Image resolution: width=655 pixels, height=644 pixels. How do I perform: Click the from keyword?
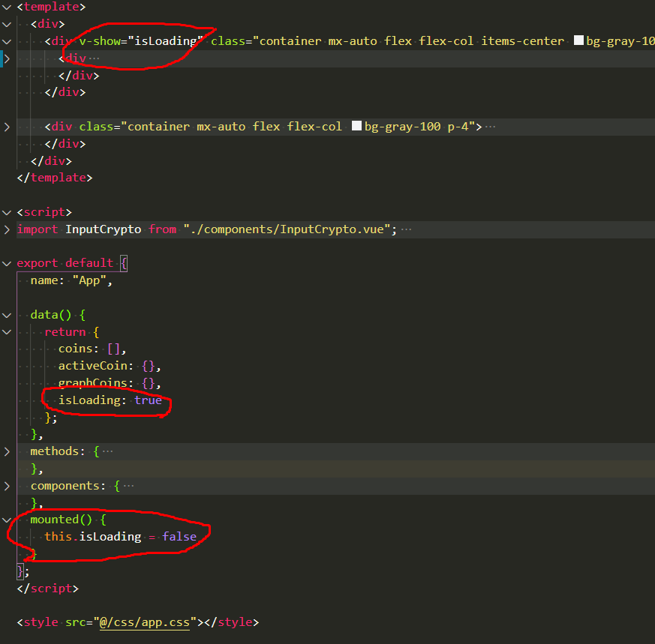[x=163, y=229]
